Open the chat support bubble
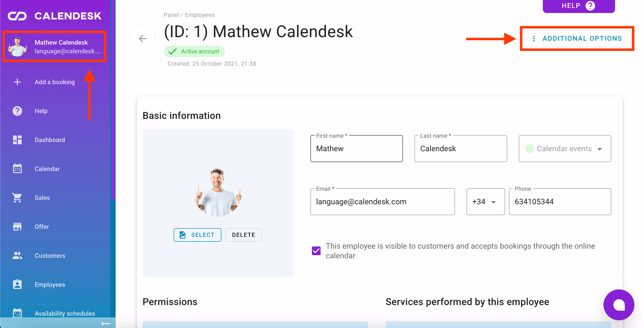 click(x=619, y=305)
